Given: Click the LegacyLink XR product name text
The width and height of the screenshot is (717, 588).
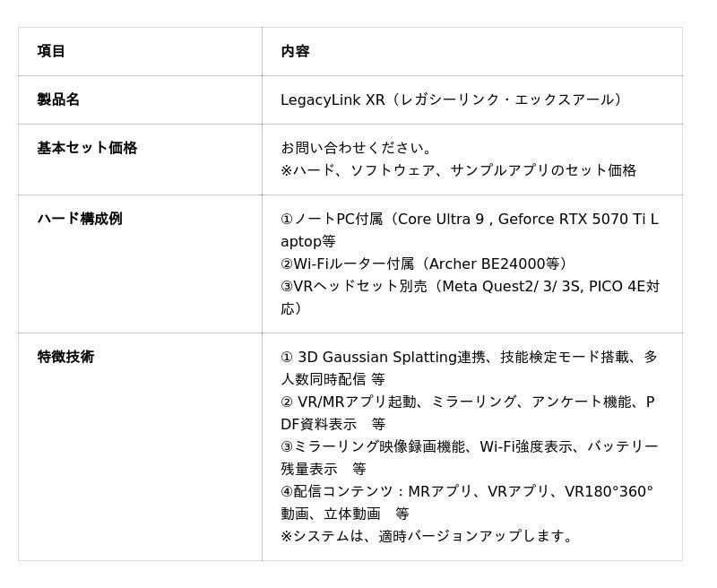Looking at the screenshot, I should (x=333, y=99).
